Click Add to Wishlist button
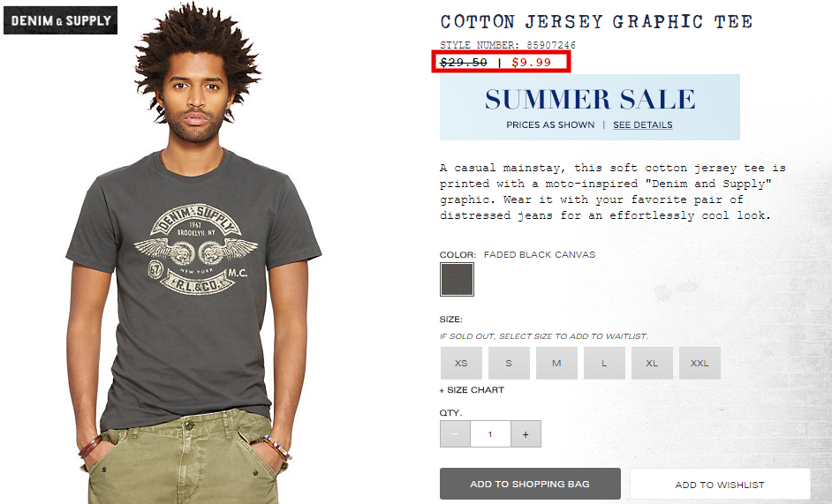This screenshot has width=832, height=504. 720,485
